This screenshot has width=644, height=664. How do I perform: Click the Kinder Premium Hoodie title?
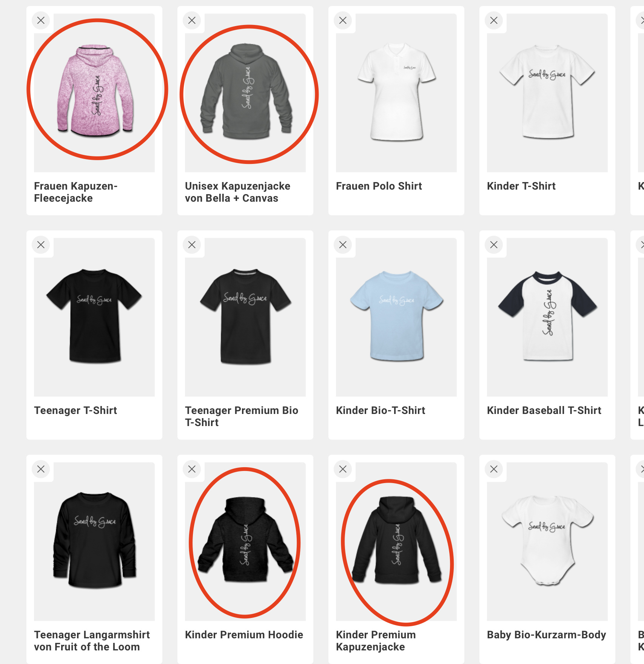coord(244,635)
